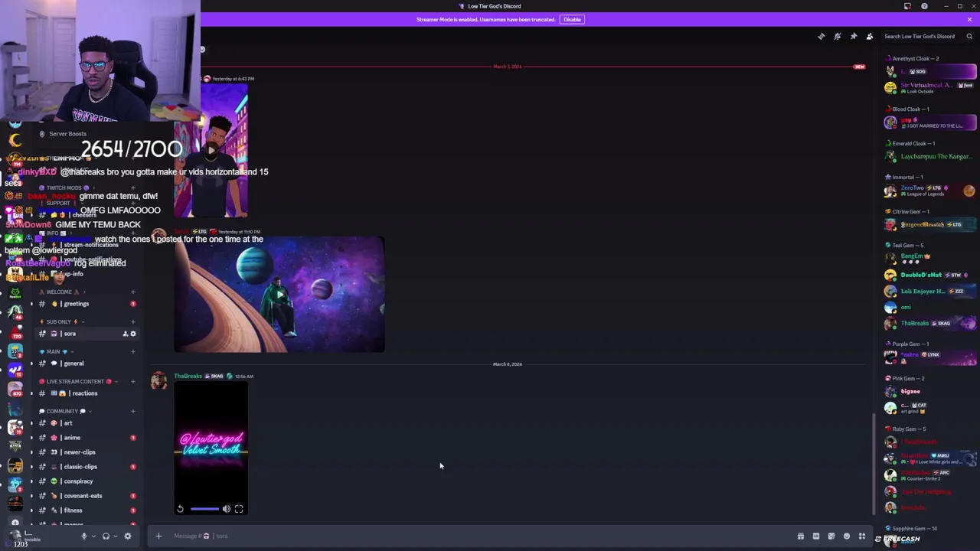This screenshot has width=980, height=551.
Task: Open invite people icon on sora channel
Action: (125, 334)
